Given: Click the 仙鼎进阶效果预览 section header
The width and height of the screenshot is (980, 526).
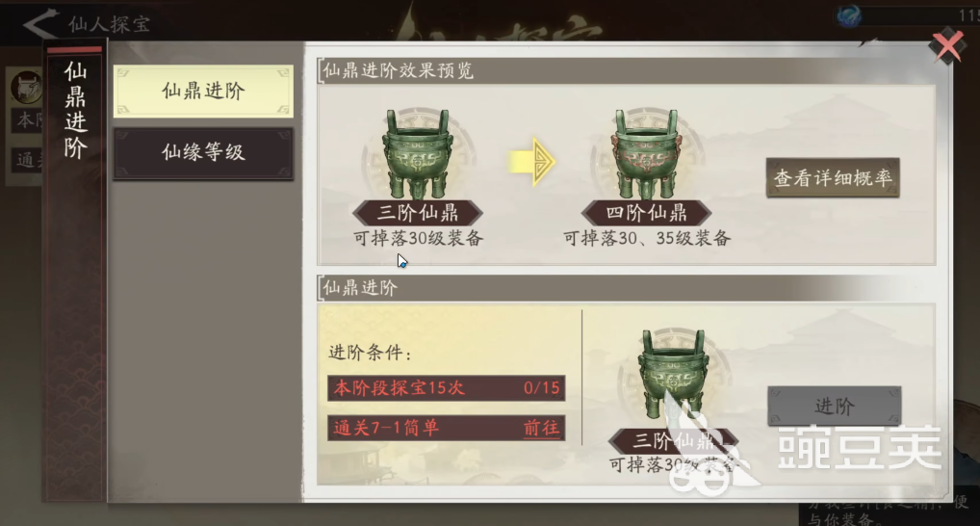Looking at the screenshot, I should coord(399,70).
